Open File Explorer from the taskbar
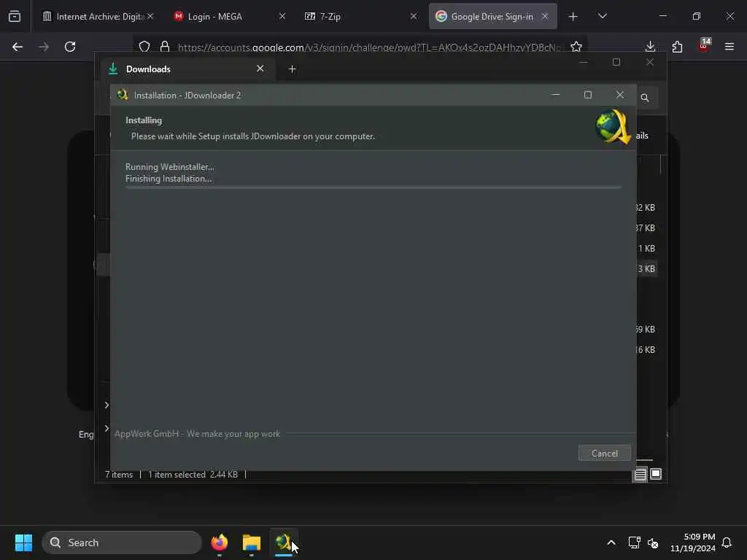 click(252, 542)
